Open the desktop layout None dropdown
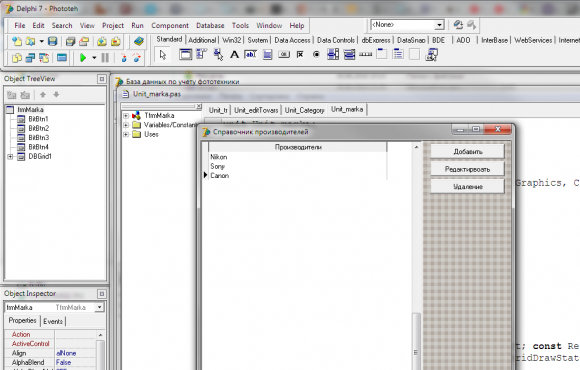Viewport: 580px width, 370px height. pos(439,25)
